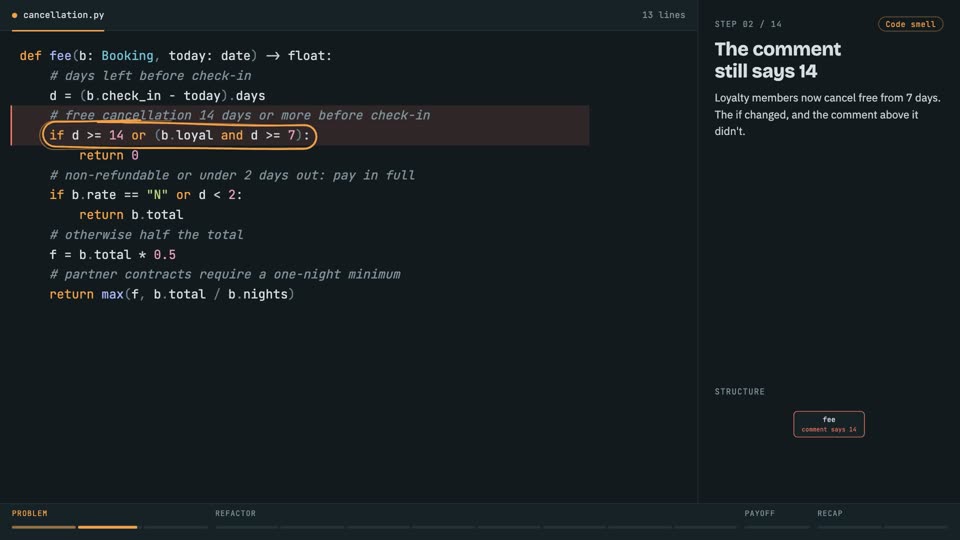Screen dimensions: 960x540
Task: Click the orange unsaved dot before cancellation.py
Action: click(x=15, y=15)
